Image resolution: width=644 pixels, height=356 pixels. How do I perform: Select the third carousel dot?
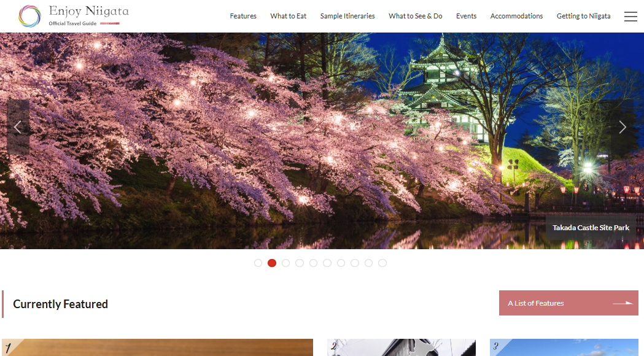285,263
